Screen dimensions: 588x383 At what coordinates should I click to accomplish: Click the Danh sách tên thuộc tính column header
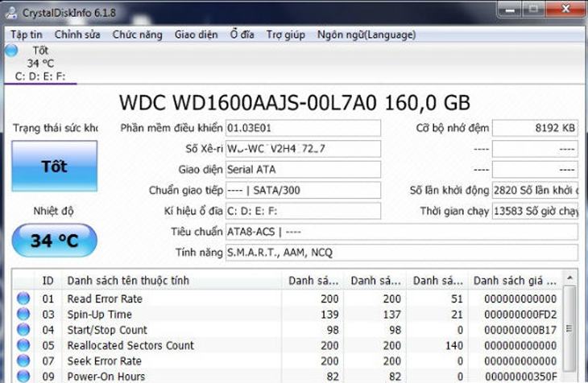pos(172,280)
